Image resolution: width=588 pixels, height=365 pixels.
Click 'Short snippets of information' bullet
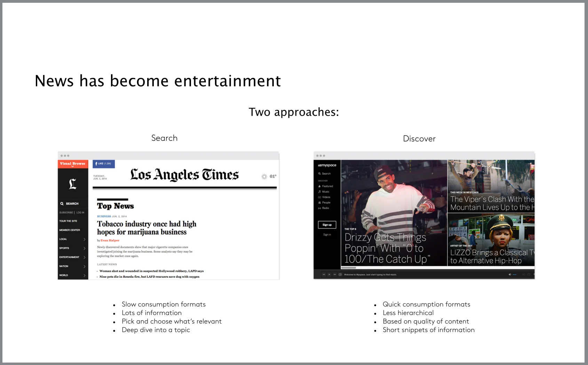429,330
